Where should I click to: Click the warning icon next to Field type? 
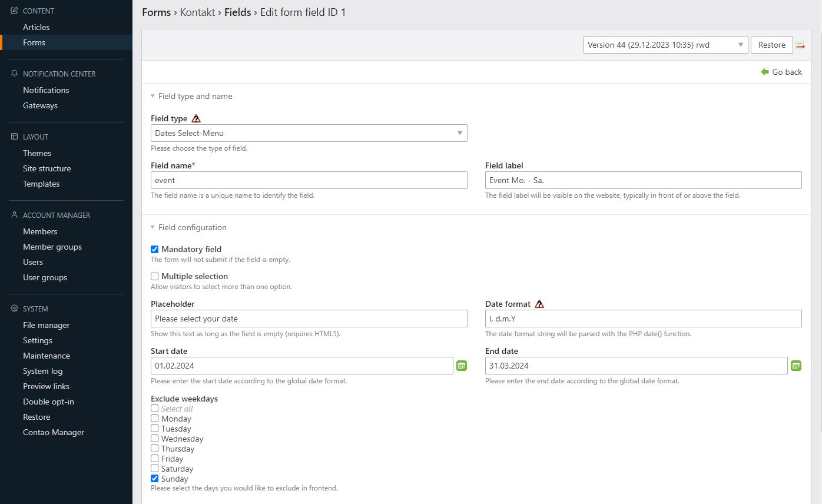196,118
